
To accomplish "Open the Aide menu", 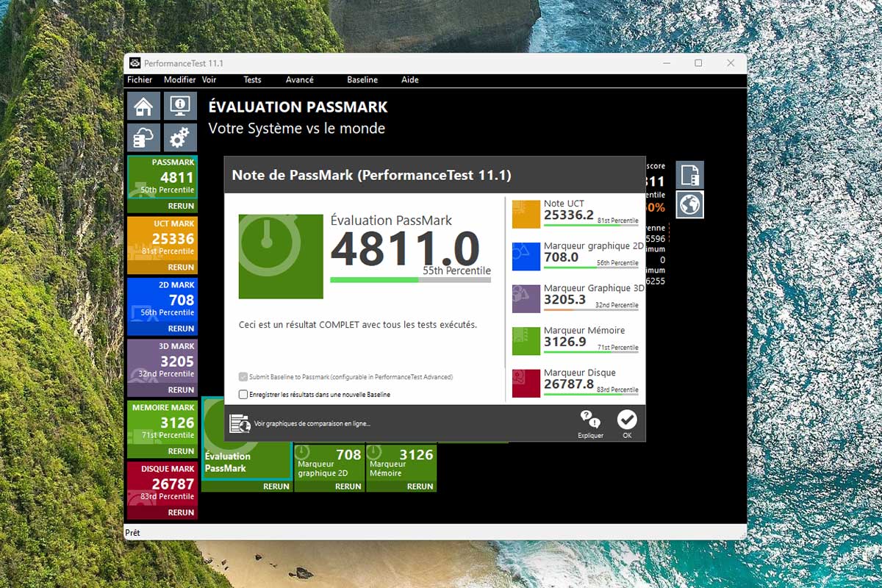I will tap(410, 80).
